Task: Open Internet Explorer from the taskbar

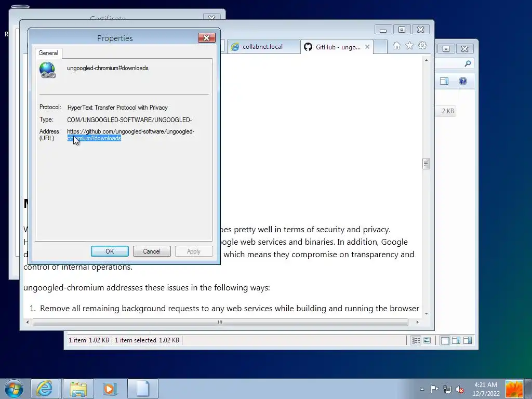Action: 45,389
